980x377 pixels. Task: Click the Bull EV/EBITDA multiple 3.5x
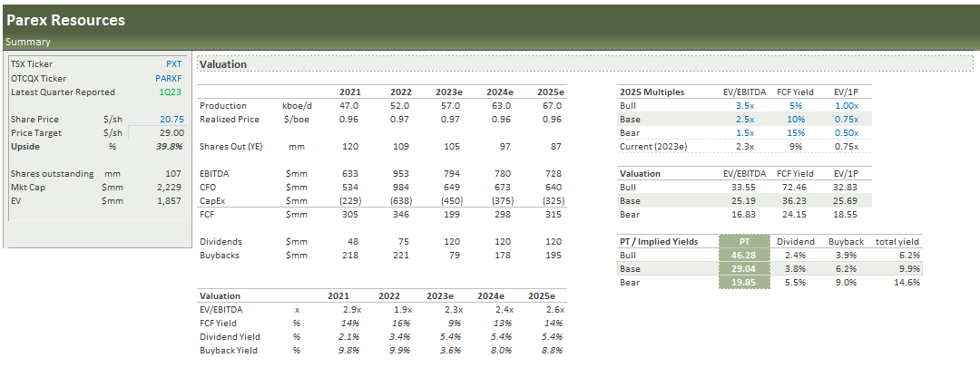(x=745, y=106)
